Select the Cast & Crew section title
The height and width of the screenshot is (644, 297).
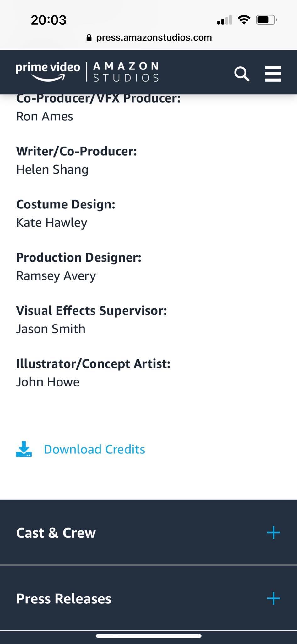(56, 533)
